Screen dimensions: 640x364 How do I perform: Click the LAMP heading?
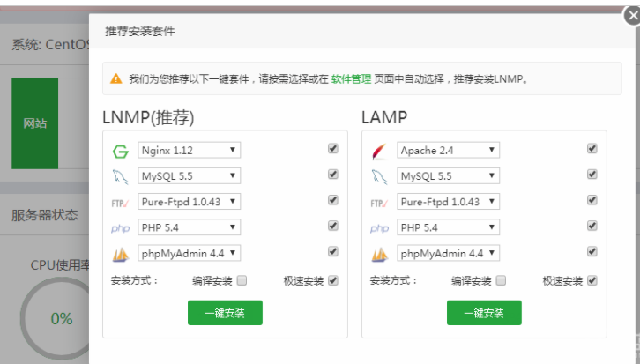click(x=384, y=117)
